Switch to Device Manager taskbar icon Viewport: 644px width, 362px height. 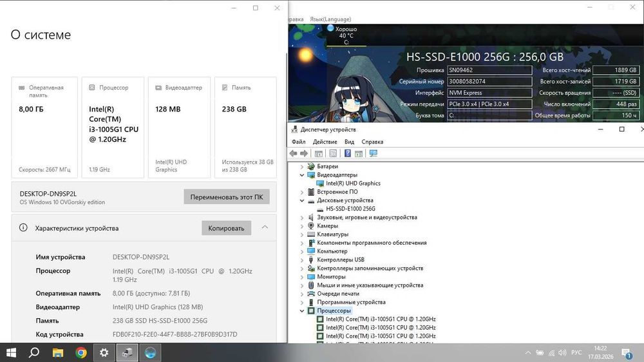click(128, 352)
